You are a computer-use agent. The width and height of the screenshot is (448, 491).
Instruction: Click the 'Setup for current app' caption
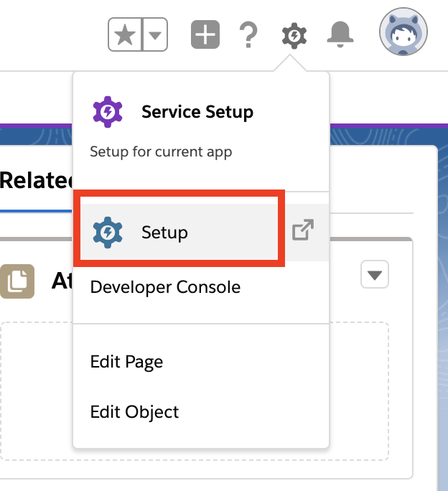pyautogui.click(x=161, y=152)
